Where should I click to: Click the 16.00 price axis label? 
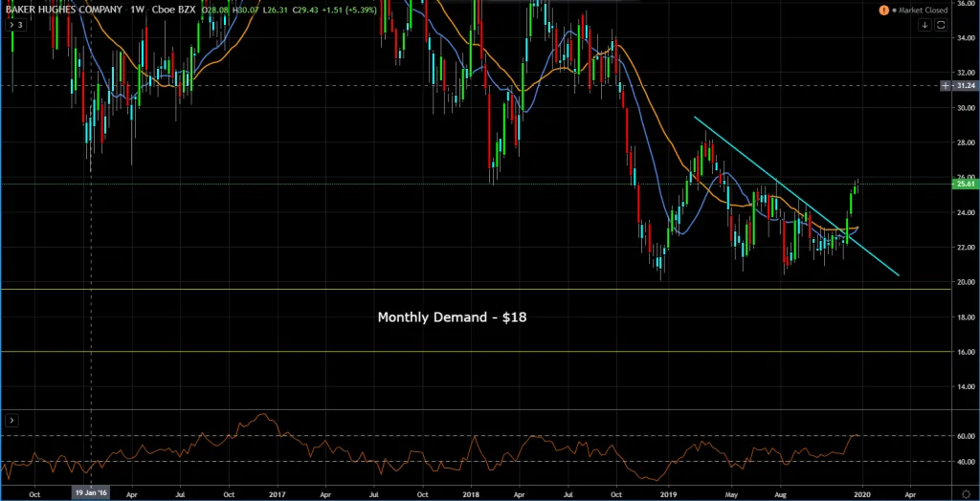click(967, 352)
